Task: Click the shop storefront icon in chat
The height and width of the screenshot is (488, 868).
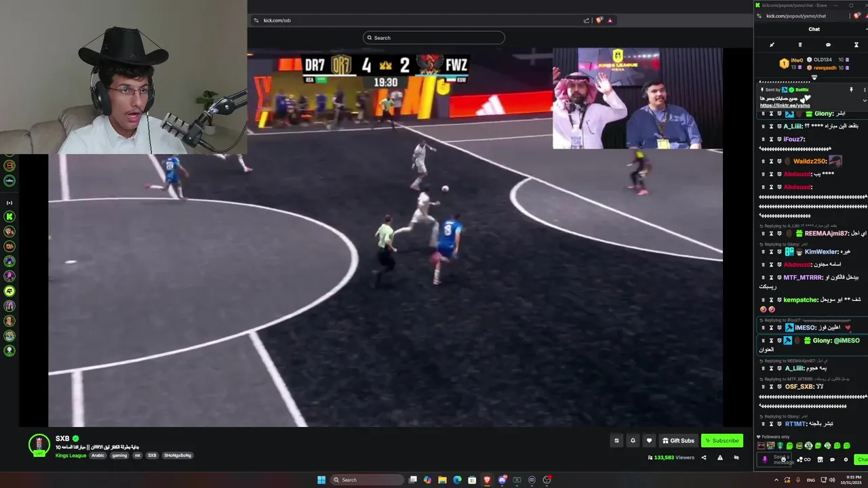Action: [x=820, y=460]
